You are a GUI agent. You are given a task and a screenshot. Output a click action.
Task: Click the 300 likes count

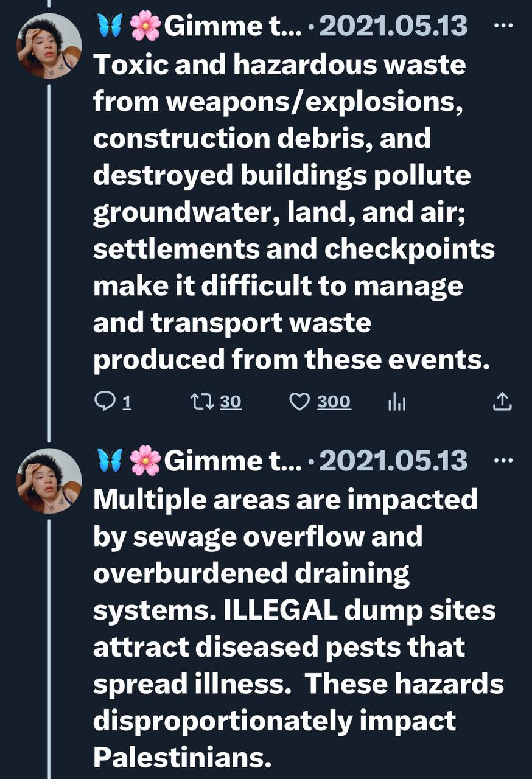click(x=334, y=402)
